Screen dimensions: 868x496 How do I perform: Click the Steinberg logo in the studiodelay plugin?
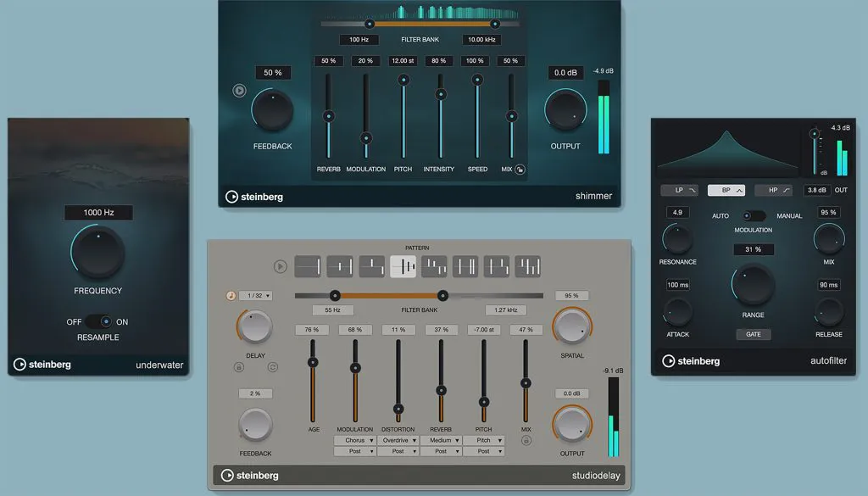[x=250, y=475]
